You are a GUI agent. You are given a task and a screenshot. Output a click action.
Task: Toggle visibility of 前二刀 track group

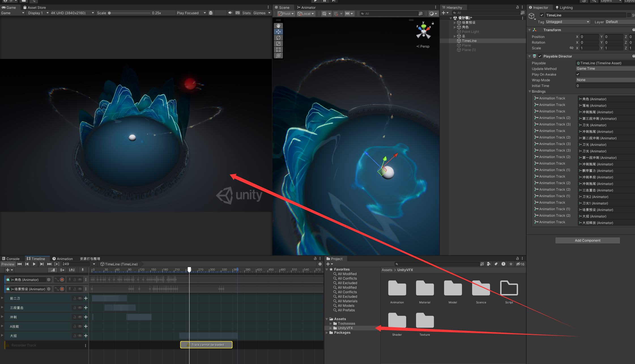point(80,298)
